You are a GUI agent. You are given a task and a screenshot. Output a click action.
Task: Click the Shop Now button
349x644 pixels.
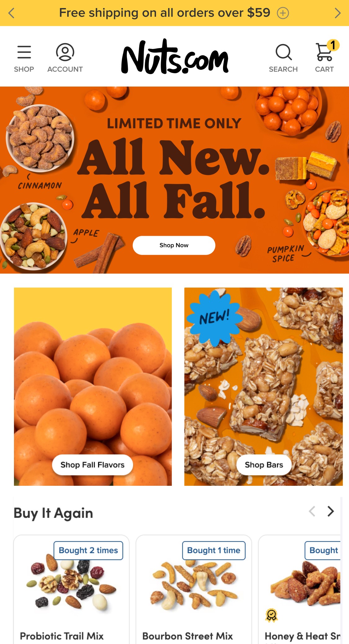click(x=174, y=245)
